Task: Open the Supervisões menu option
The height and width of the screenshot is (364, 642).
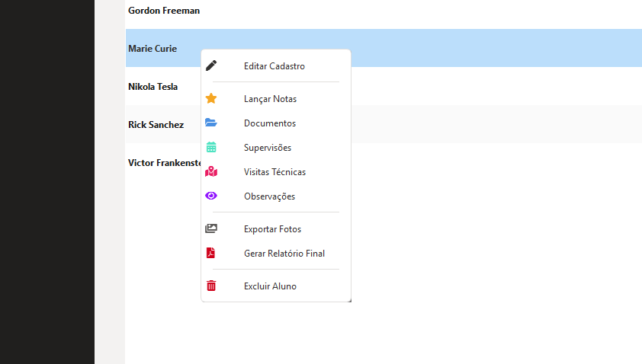Action: point(268,148)
